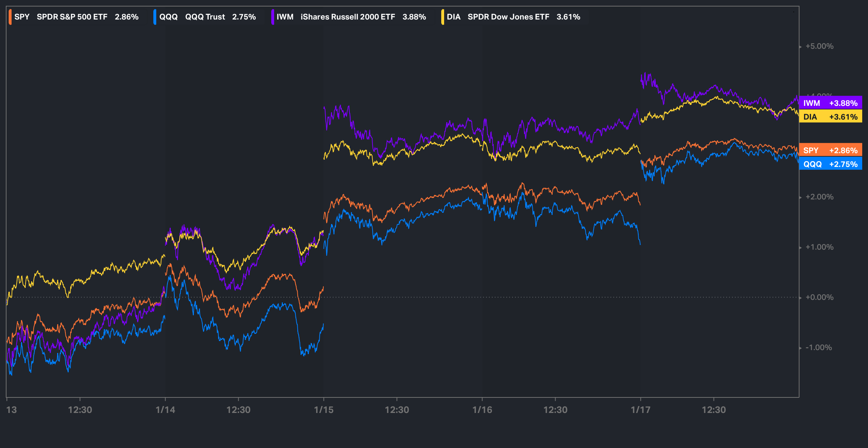
Task: Click the yellow DIA +3.61% axis tag
Action: (x=830, y=117)
